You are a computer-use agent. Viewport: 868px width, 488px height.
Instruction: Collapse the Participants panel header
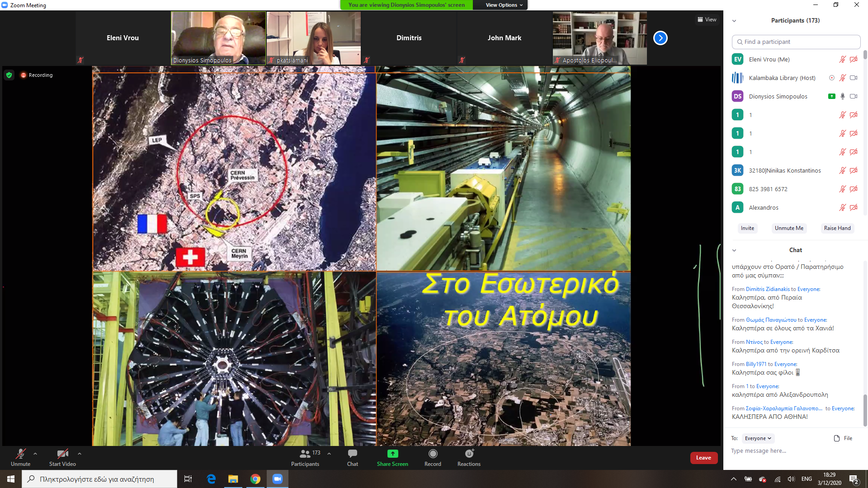pyautogui.click(x=734, y=21)
